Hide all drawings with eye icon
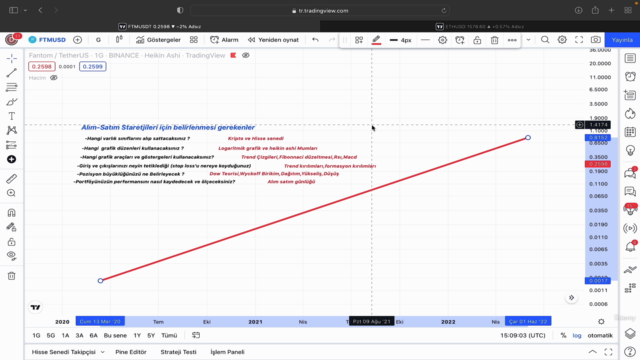The width and height of the screenshot is (640, 360). coord(11,256)
